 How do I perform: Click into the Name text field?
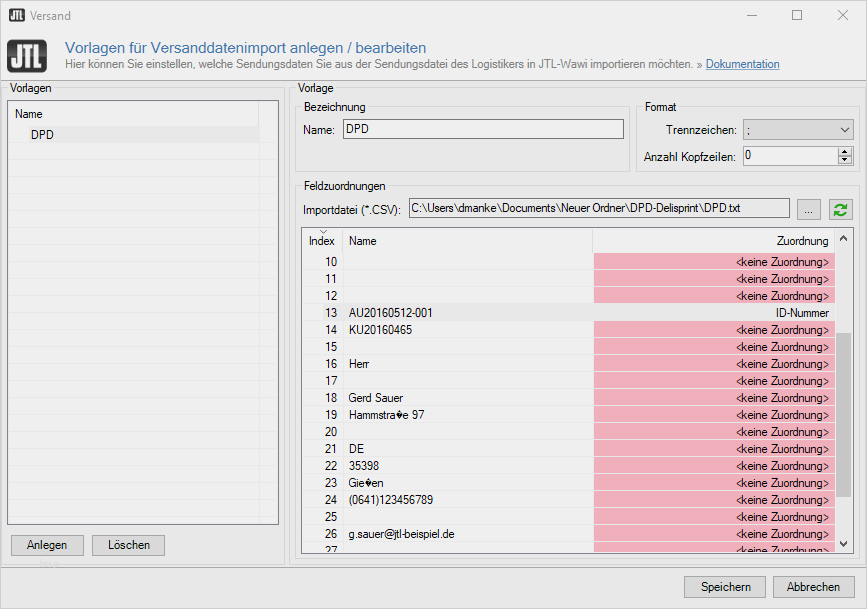click(x=482, y=129)
